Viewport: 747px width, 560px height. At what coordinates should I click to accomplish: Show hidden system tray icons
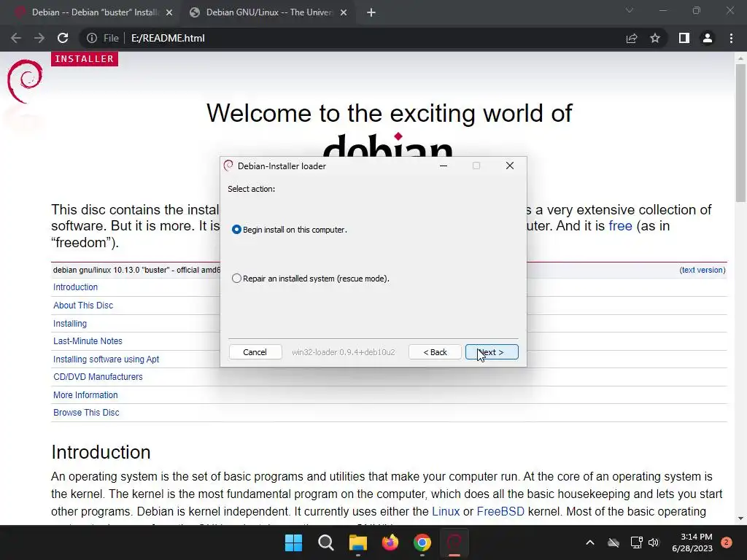coord(589,542)
